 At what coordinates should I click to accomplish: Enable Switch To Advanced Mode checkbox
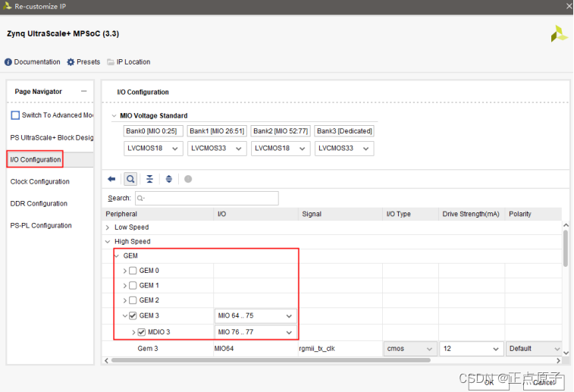15,115
